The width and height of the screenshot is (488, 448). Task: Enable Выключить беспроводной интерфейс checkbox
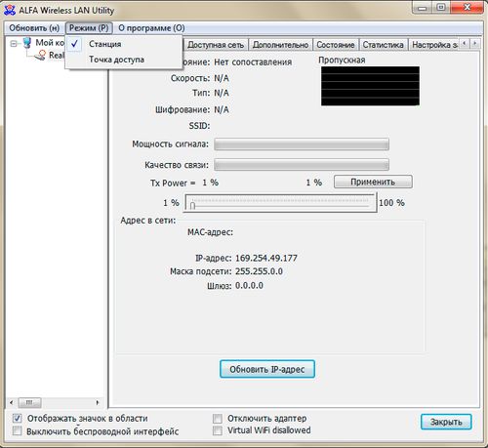17,431
